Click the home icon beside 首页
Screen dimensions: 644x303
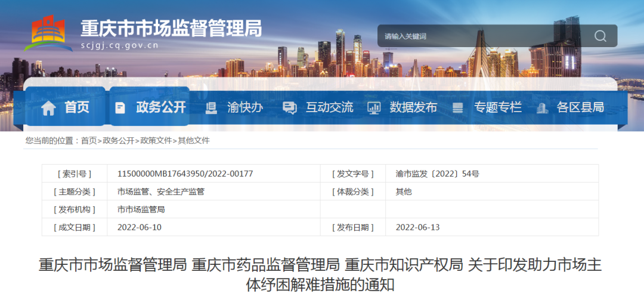48,108
